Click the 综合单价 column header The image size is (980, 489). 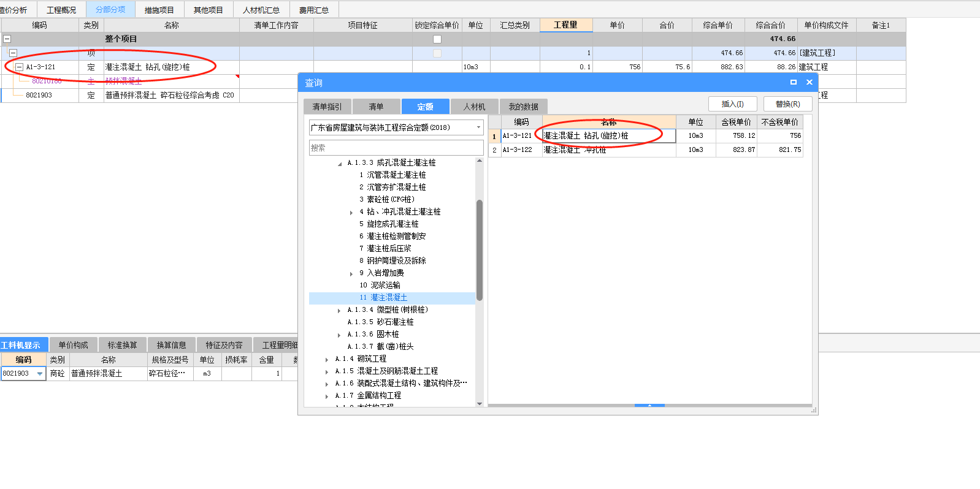coord(718,26)
